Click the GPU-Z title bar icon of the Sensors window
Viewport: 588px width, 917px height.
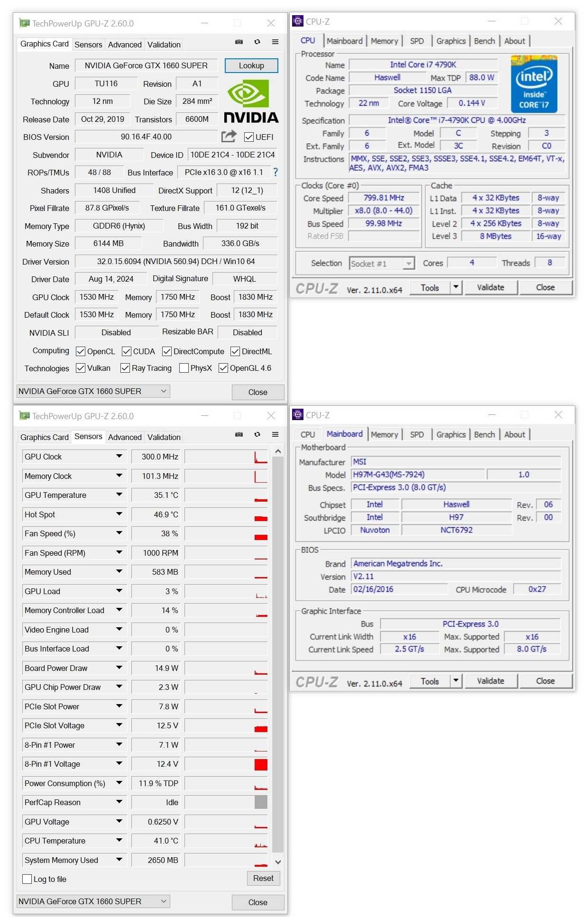click(24, 415)
